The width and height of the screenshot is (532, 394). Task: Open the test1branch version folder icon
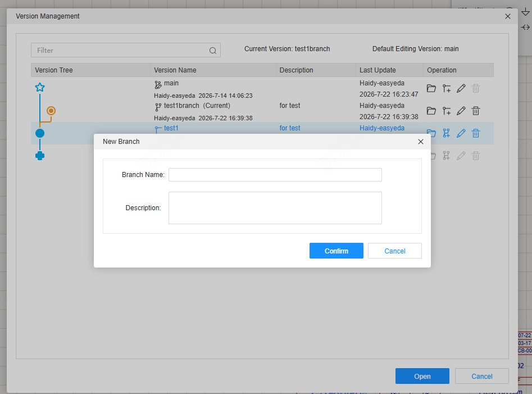pyautogui.click(x=431, y=111)
